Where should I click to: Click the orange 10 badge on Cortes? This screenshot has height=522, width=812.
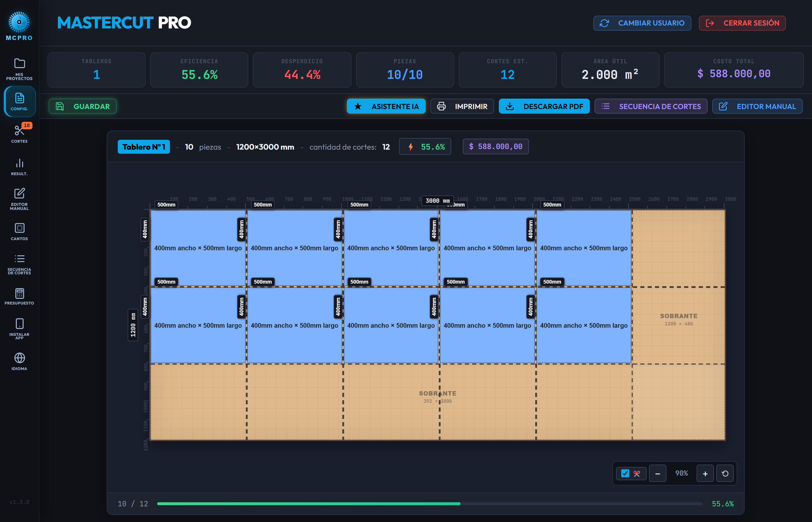click(27, 125)
